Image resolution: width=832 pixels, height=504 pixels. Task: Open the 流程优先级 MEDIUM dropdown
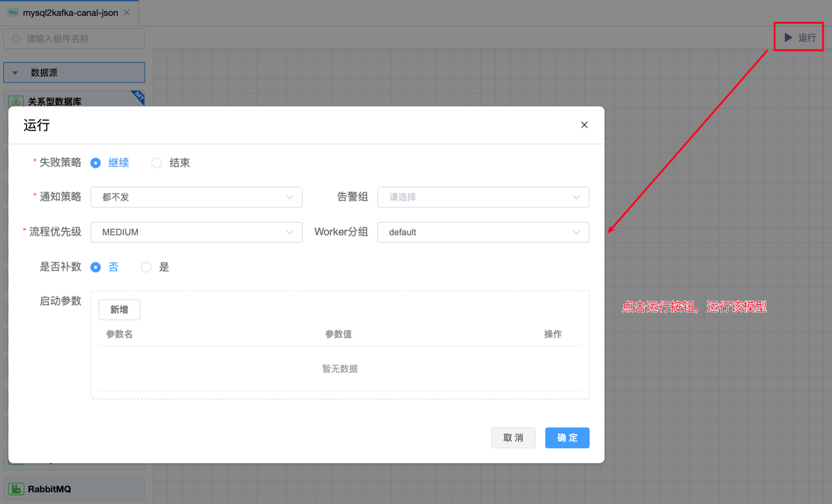(196, 232)
